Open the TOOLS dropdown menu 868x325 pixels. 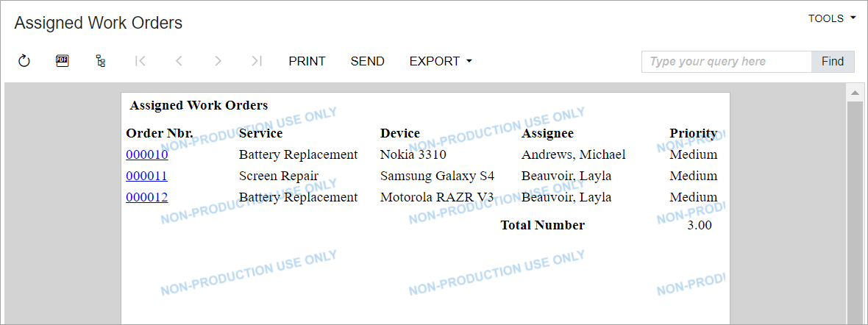click(832, 18)
